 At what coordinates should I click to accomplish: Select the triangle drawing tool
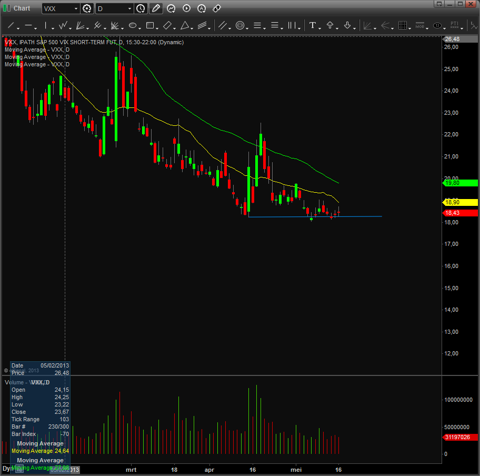click(x=185, y=25)
